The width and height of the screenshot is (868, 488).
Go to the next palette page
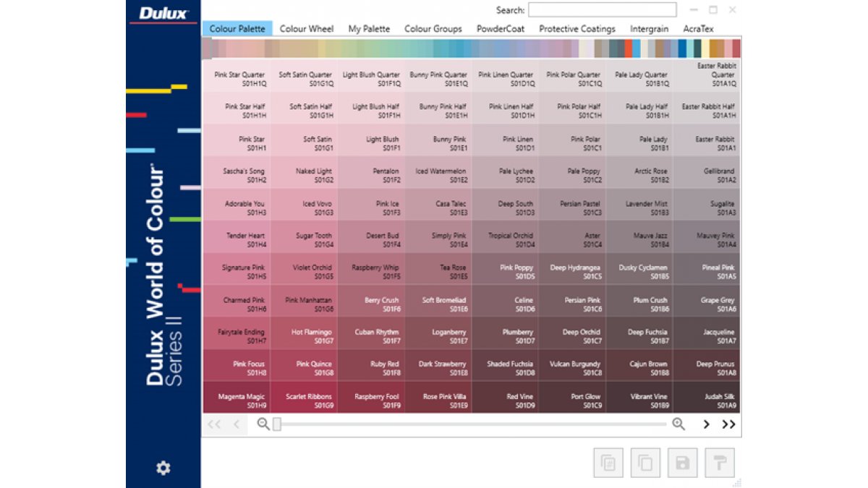click(707, 424)
